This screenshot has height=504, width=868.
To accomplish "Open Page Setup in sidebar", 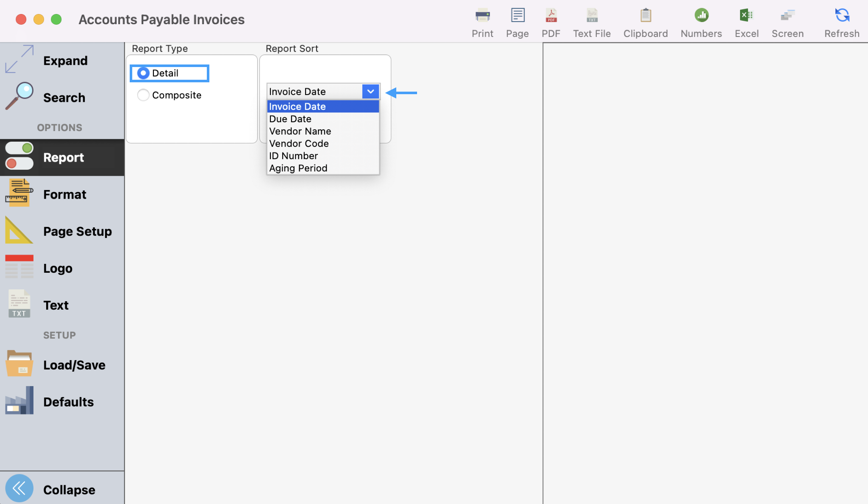I will click(62, 231).
